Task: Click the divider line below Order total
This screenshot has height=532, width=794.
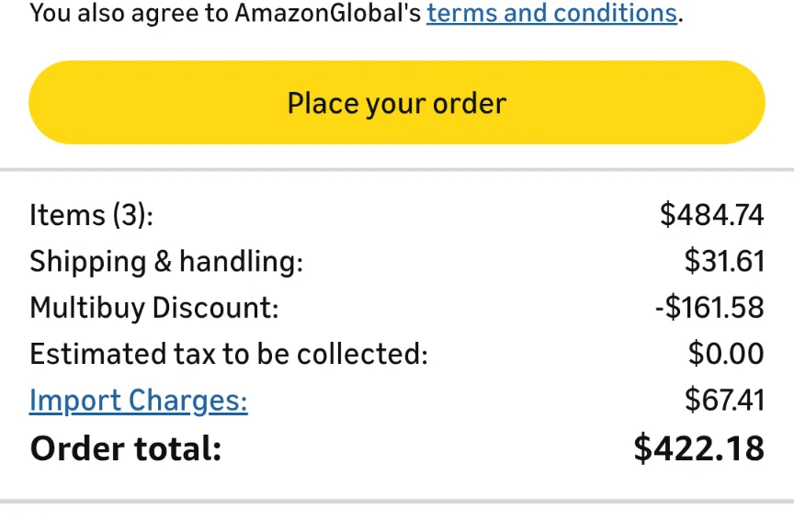Action: tap(397, 502)
